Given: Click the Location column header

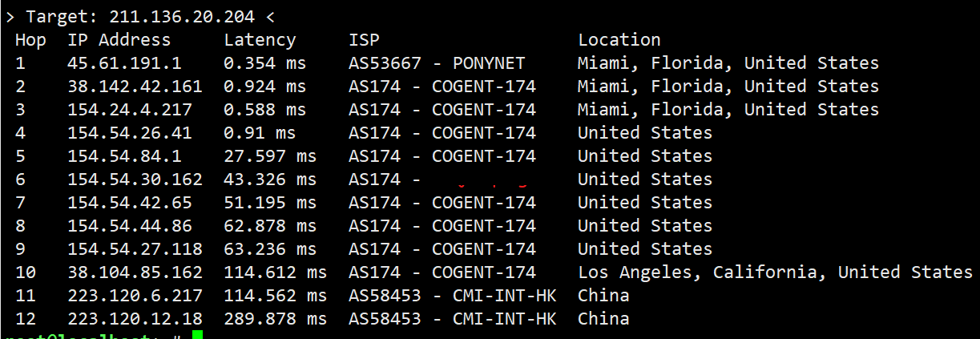Looking at the screenshot, I should 619,39.
